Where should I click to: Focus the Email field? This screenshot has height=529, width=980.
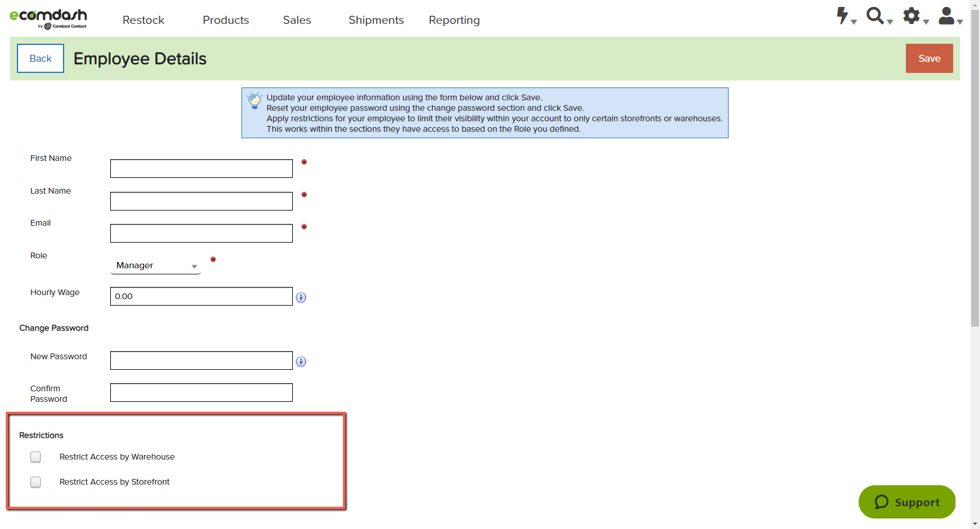[201, 233]
